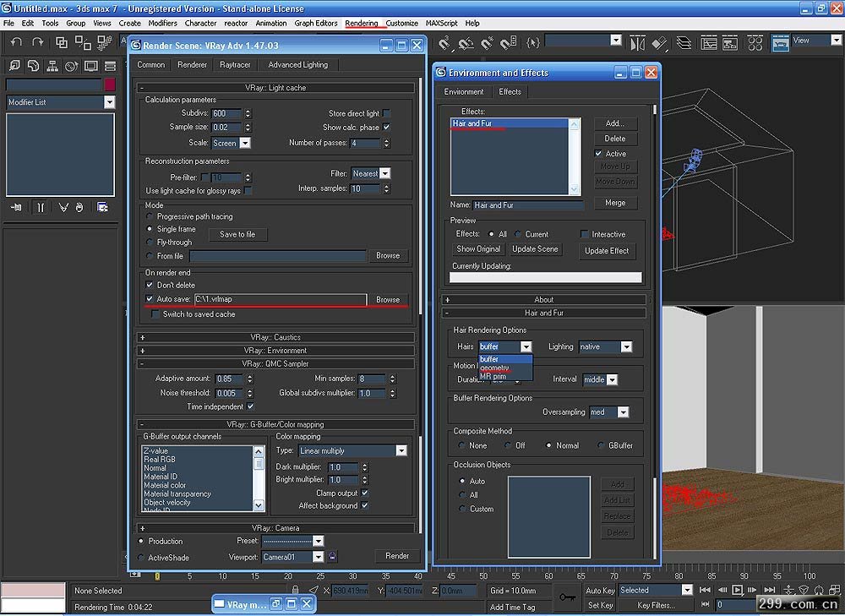Click the Set Keys large key icon
This screenshot has height=616, width=845.
567,597
